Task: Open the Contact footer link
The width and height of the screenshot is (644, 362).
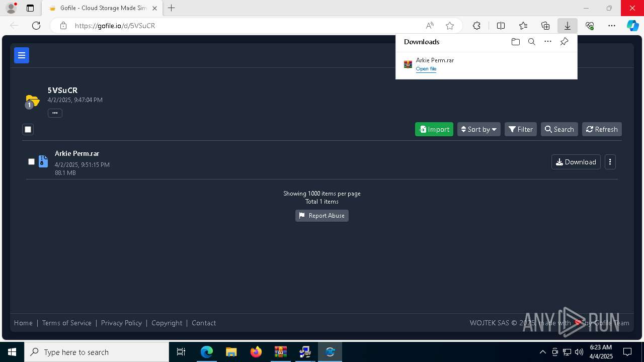Action: pos(204,323)
